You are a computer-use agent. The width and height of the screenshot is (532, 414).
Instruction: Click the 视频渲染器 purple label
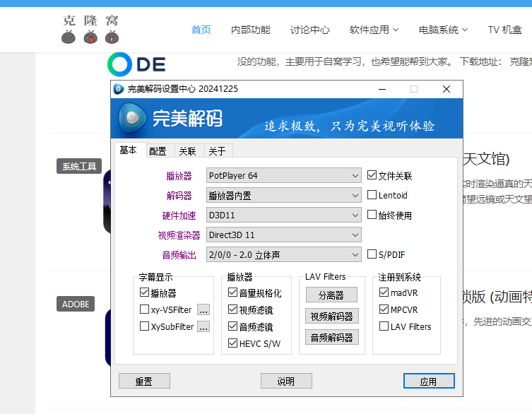(179, 235)
